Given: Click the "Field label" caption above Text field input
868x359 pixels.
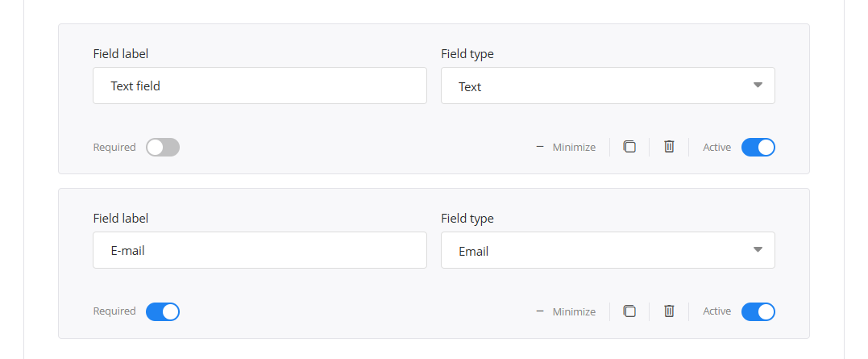Looking at the screenshot, I should pyautogui.click(x=121, y=54).
